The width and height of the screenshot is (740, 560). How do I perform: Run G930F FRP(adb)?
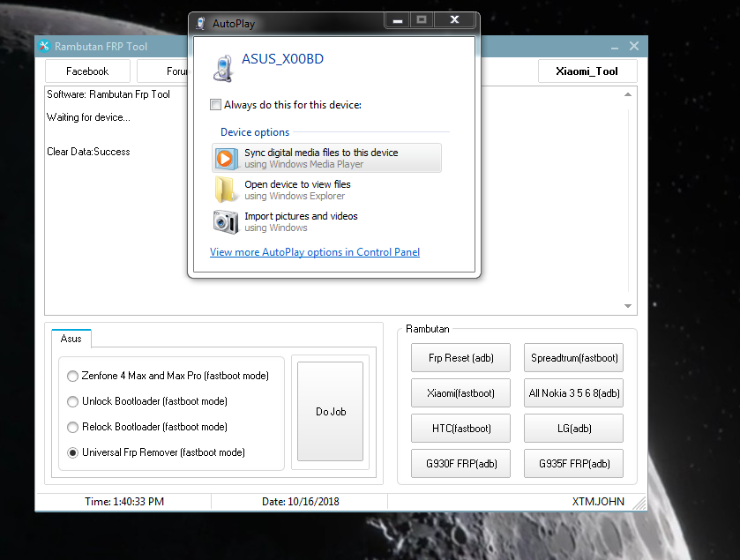click(460, 464)
